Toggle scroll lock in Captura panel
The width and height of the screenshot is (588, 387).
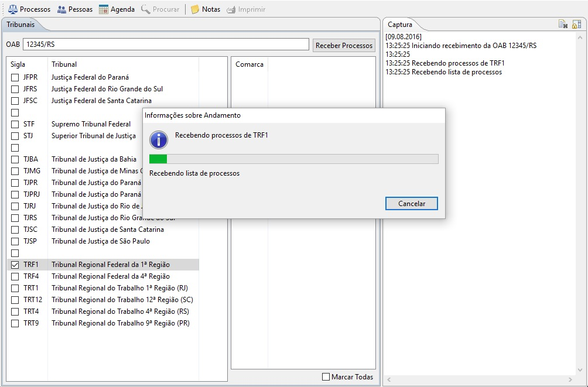[576, 24]
